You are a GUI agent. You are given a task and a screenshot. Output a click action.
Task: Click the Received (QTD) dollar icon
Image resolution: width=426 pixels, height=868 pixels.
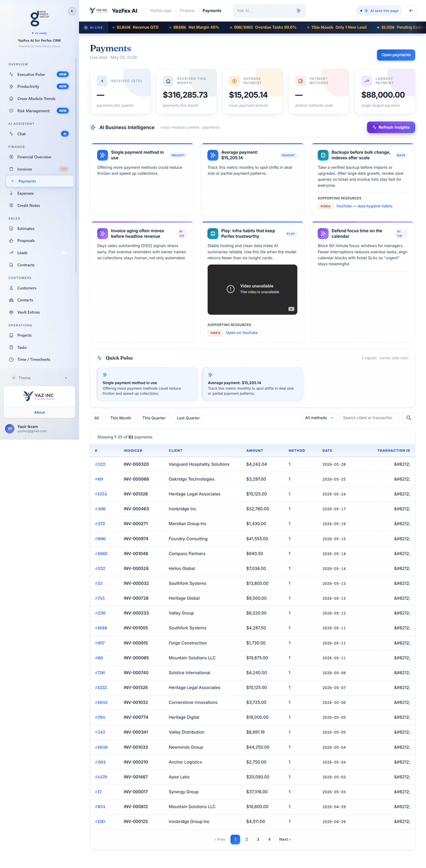pyautogui.click(x=102, y=81)
